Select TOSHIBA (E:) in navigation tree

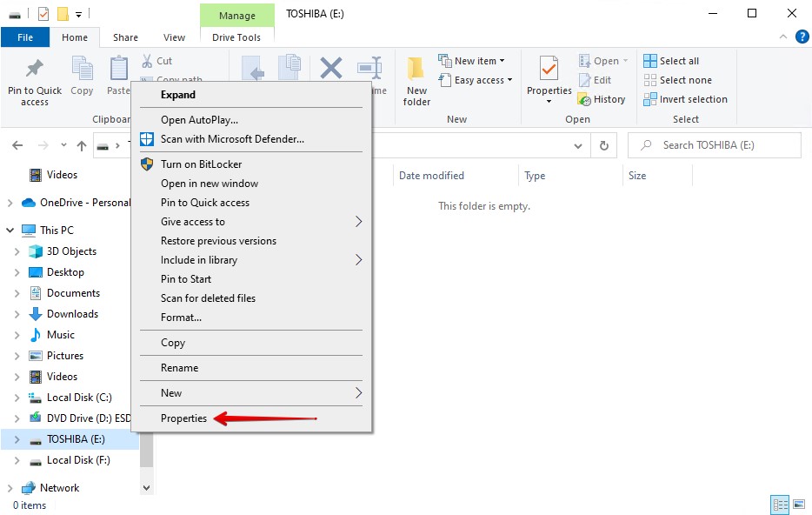coord(76,439)
